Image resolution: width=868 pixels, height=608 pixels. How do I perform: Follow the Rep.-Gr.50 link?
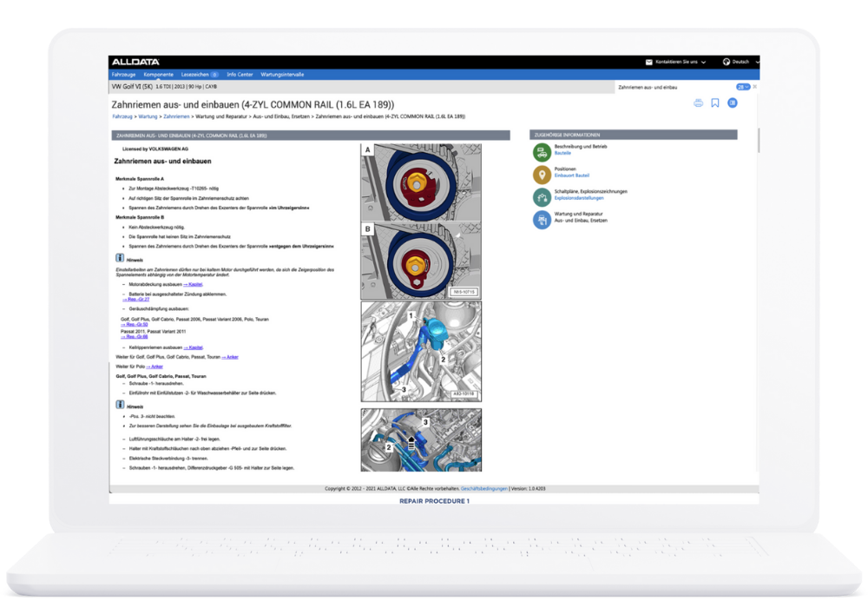pos(135,325)
